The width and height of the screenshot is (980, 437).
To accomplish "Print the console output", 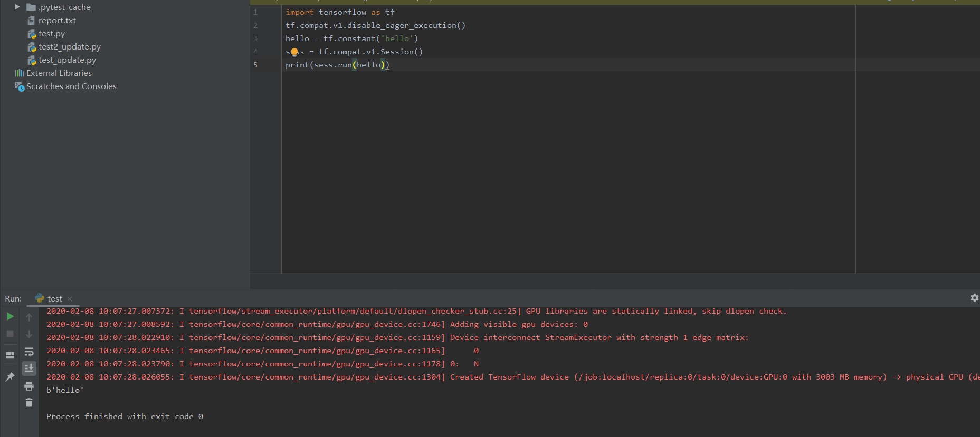I will click(29, 386).
